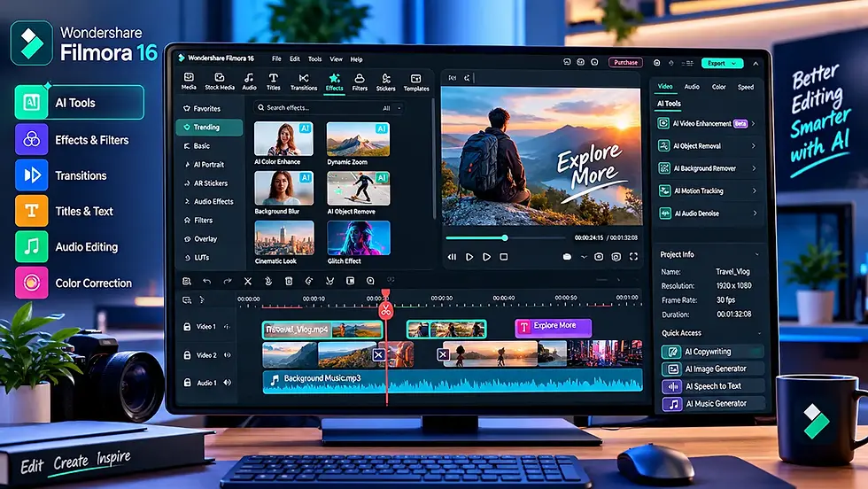Click the Purchase button
This screenshot has width=868, height=489.
625,63
